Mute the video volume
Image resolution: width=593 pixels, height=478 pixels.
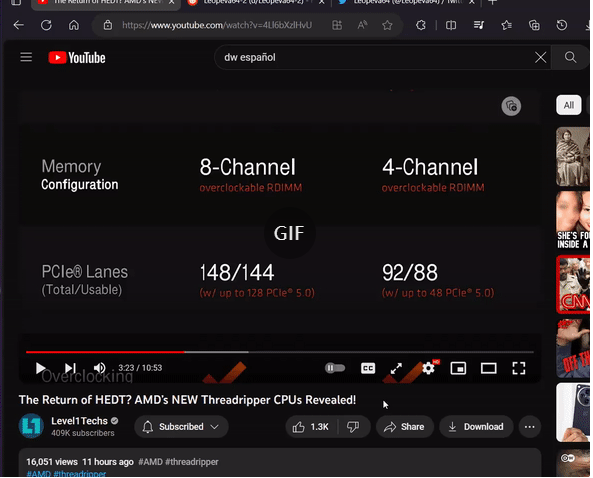tap(99, 368)
